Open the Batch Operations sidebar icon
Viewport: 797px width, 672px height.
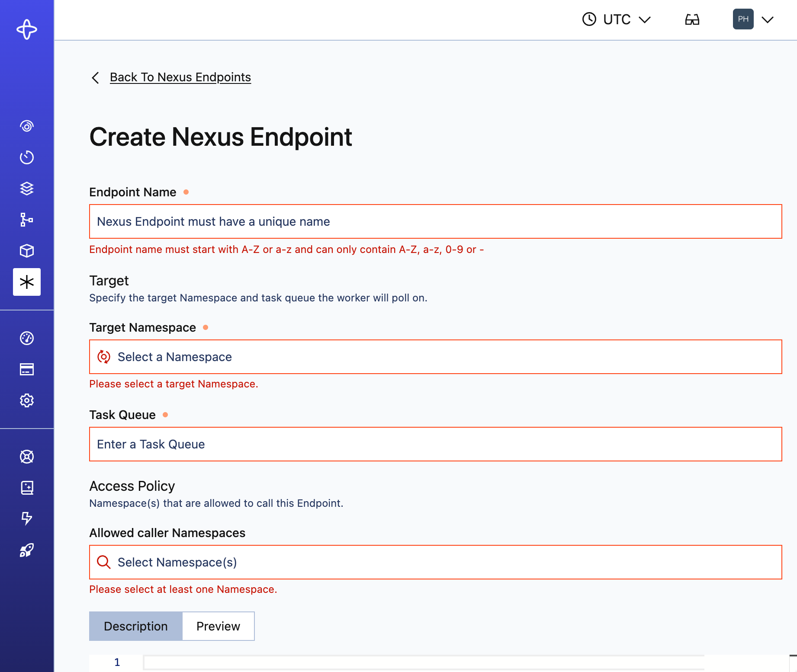(27, 220)
